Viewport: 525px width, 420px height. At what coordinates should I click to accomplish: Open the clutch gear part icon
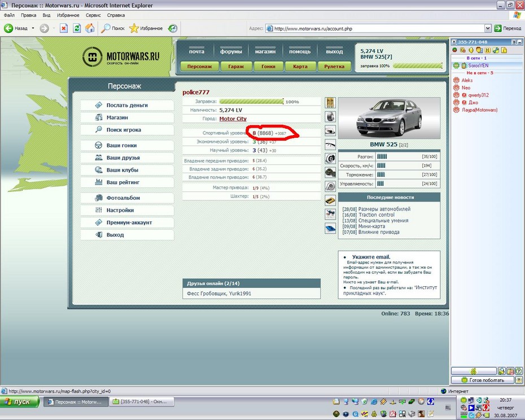[x=330, y=173]
